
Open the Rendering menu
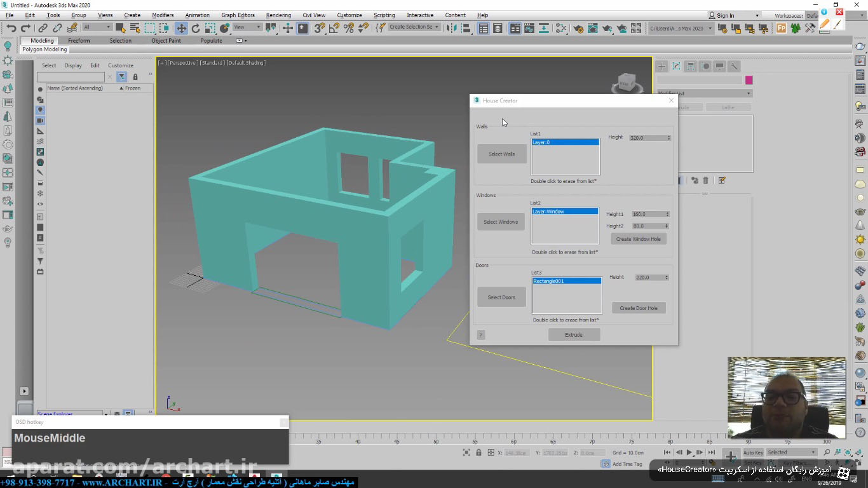(x=278, y=15)
